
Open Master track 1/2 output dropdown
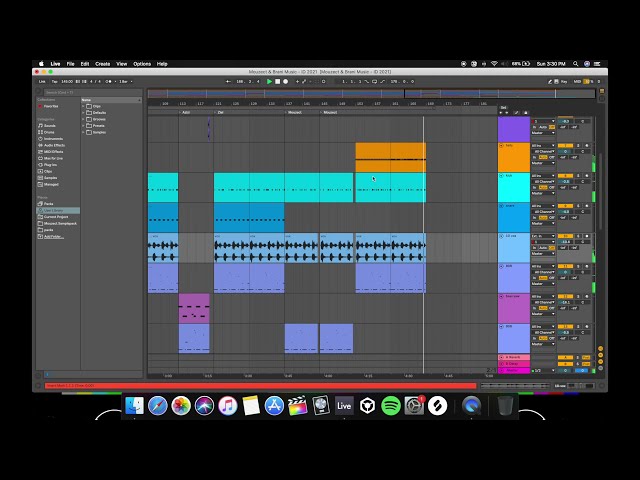click(x=543, y=371)
